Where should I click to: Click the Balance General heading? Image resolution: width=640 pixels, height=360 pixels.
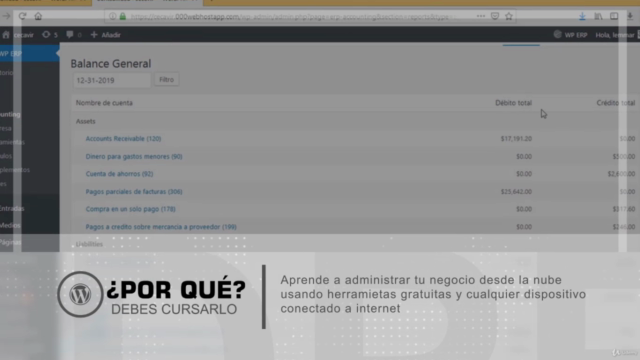111,64
